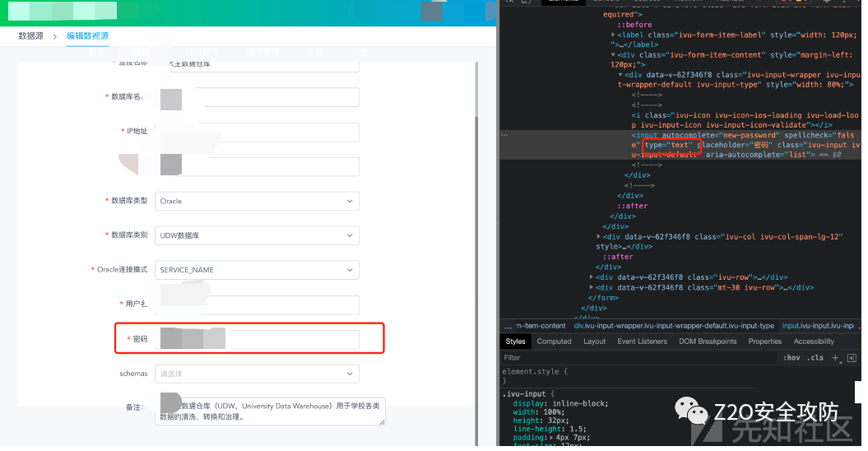Click the 用户名 input field
This screenshot has width=868, height=451.
(257, 305)
